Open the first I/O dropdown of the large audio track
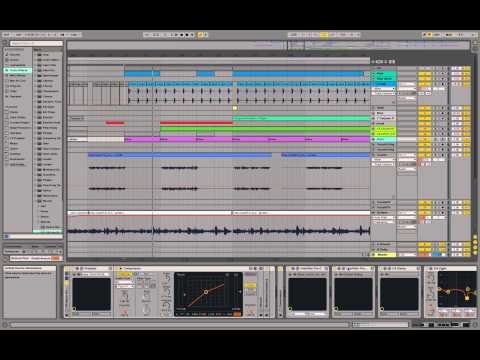Viewport: 480px width, 360px height. coord(383,160)
